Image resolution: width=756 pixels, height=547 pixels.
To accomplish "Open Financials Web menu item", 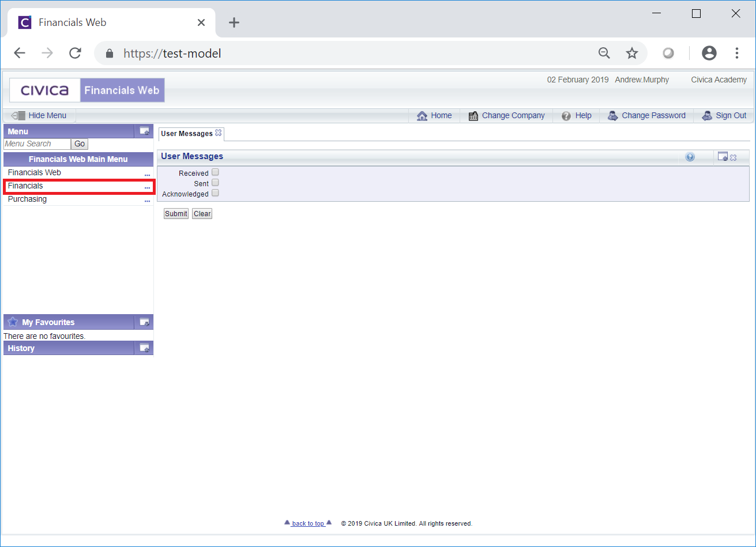I will tap(35, 172).
